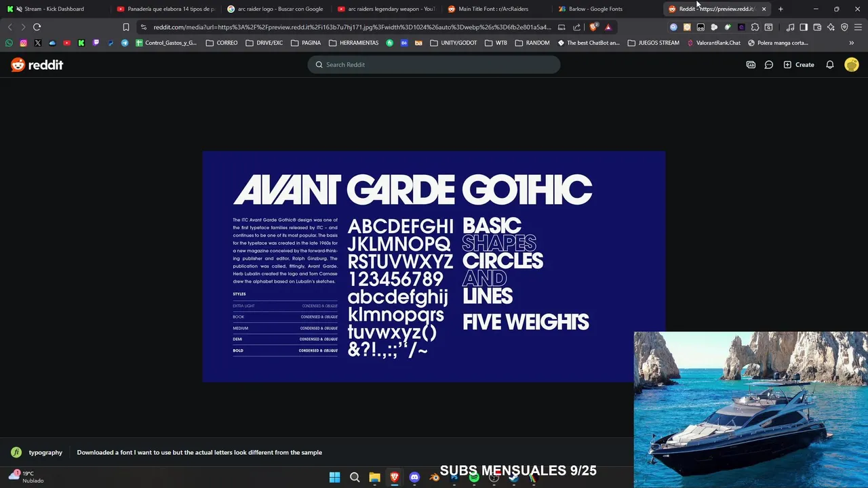Image resolution: width=868 pixels, height=488 pixels.
Task: Open site settings icon in address bar
Action: point(143,27)
